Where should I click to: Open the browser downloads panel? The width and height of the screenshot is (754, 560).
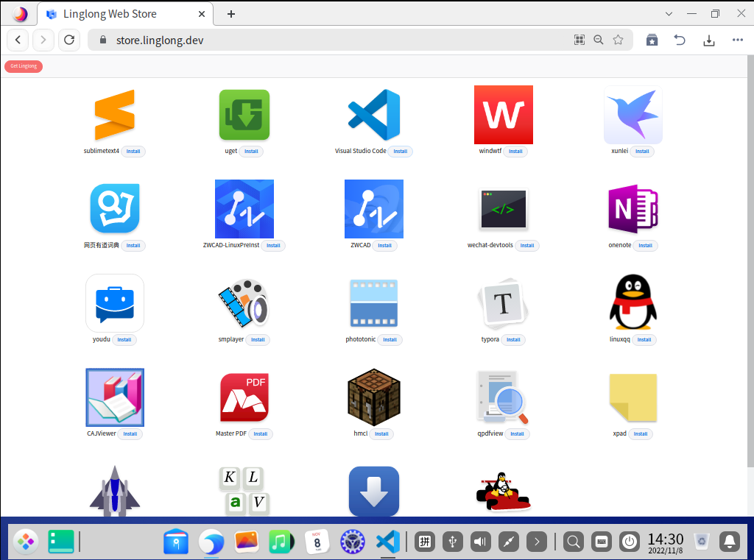pyautogui.click(x=709, y=40)
